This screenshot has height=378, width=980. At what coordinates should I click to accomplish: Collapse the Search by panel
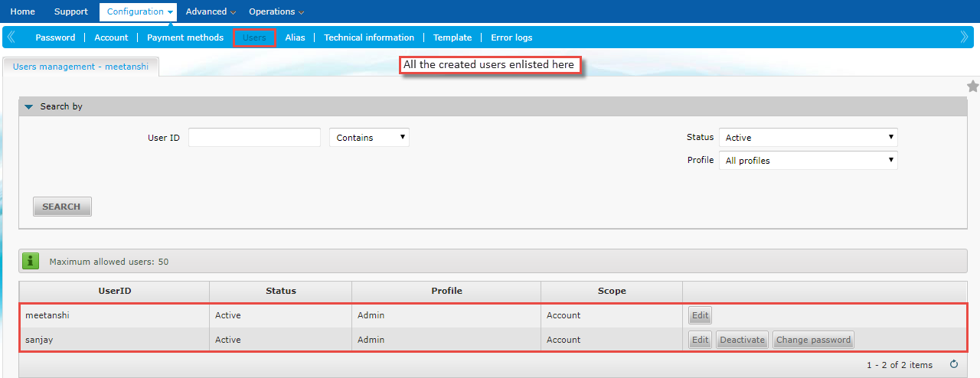point(29,106)
